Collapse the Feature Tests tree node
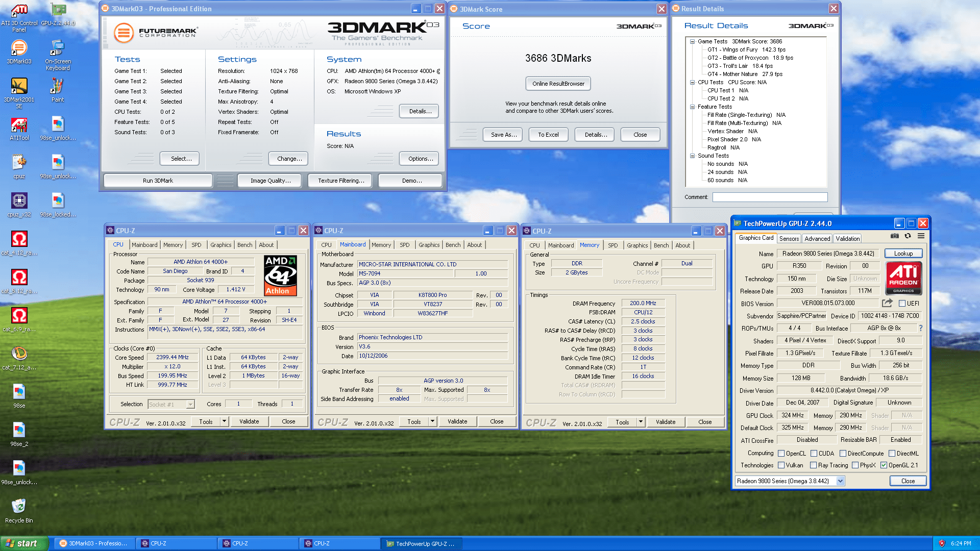The image size is (980, 551). (692, 107)
